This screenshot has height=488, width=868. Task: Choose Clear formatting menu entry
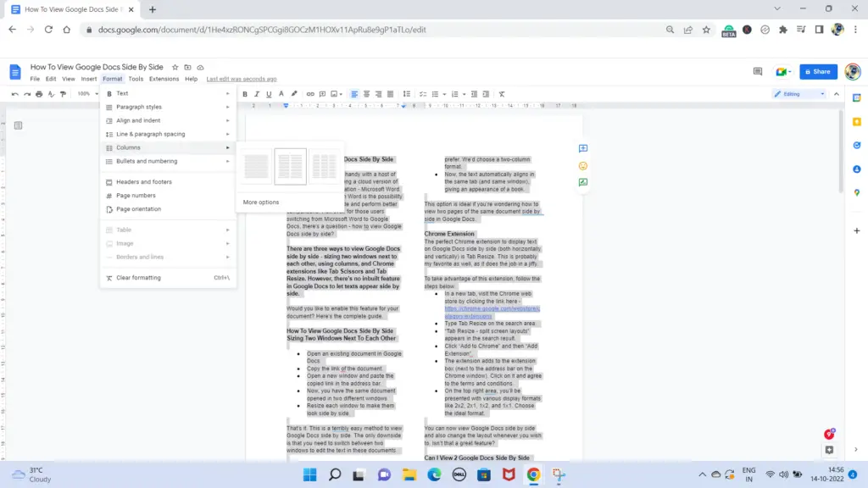pyautogui.click(x=168, y=278)
